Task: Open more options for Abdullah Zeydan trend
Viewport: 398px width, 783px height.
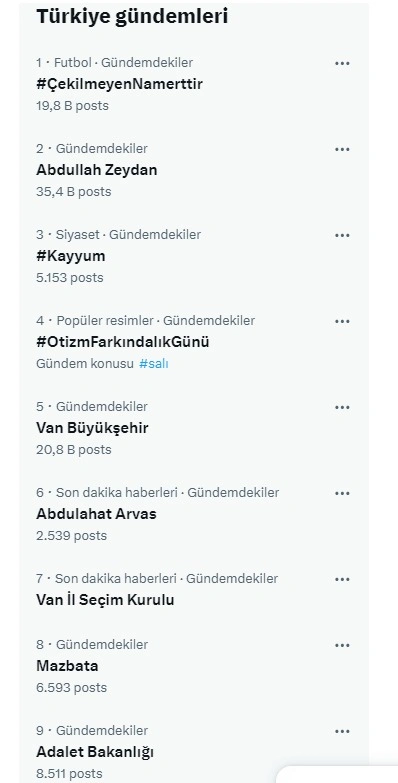Action: [x=342, y=149]
